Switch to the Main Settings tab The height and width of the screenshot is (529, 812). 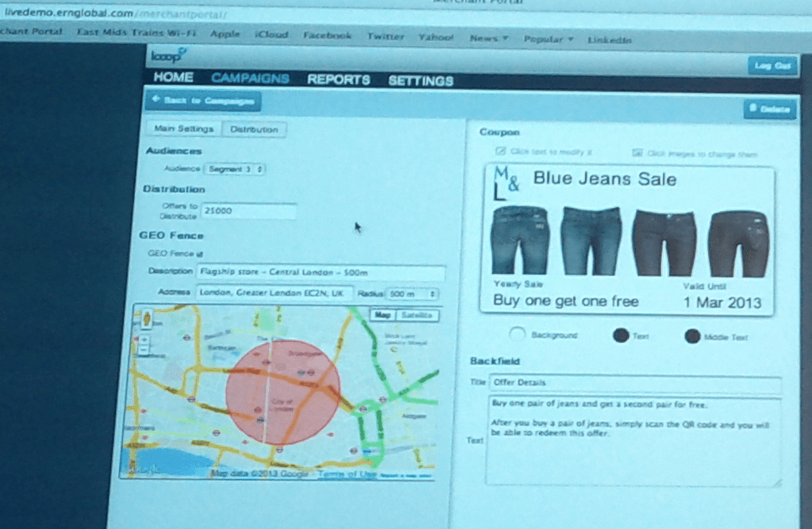click(x=184, y=129)
